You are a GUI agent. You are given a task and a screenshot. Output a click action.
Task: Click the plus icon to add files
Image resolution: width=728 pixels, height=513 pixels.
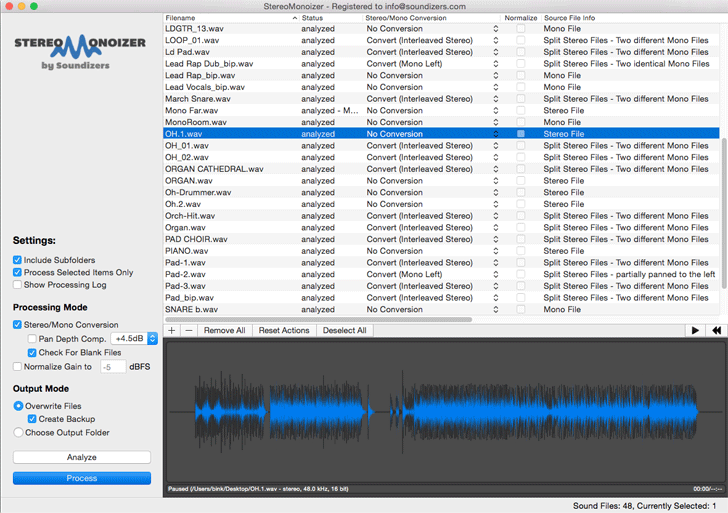[x=172, y=331]
